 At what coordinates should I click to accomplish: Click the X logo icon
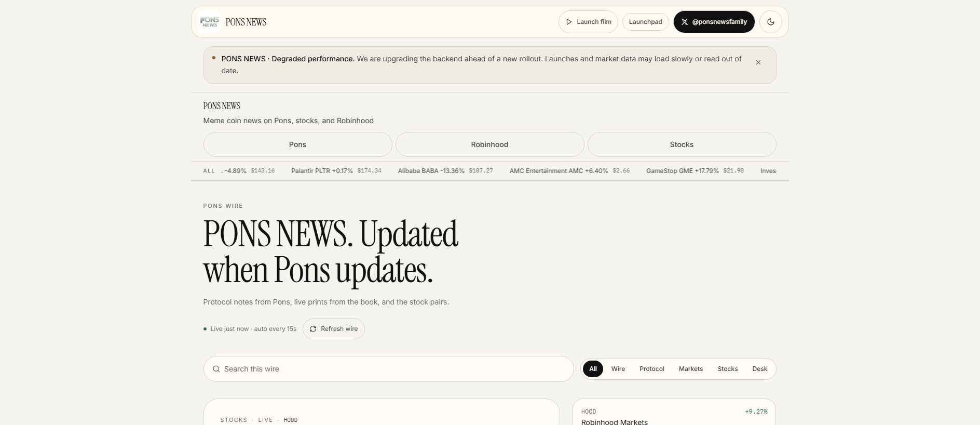pos(684,22)
